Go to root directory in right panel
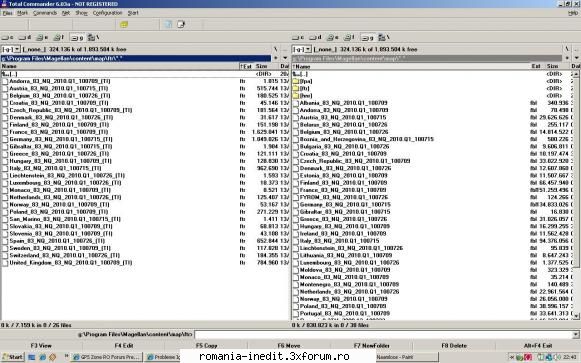The image size is (581, 363). (x=567, y=49)
